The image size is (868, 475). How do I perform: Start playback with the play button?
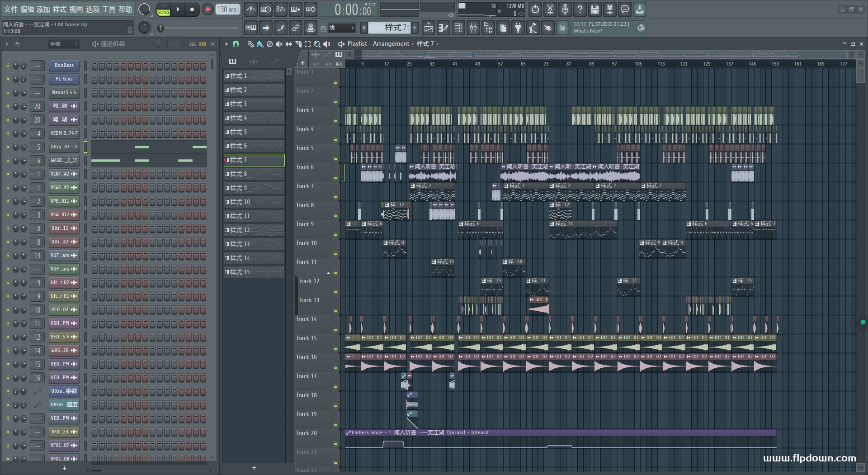coord(178,9)
